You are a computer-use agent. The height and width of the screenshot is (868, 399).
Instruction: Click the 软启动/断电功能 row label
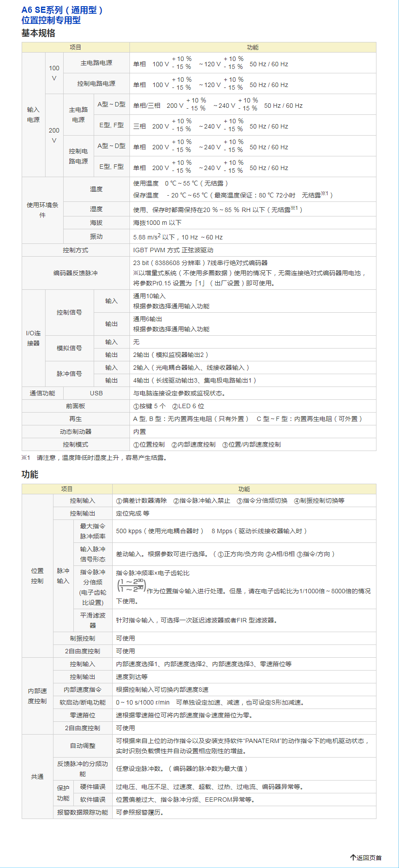[x=83, y=702]
